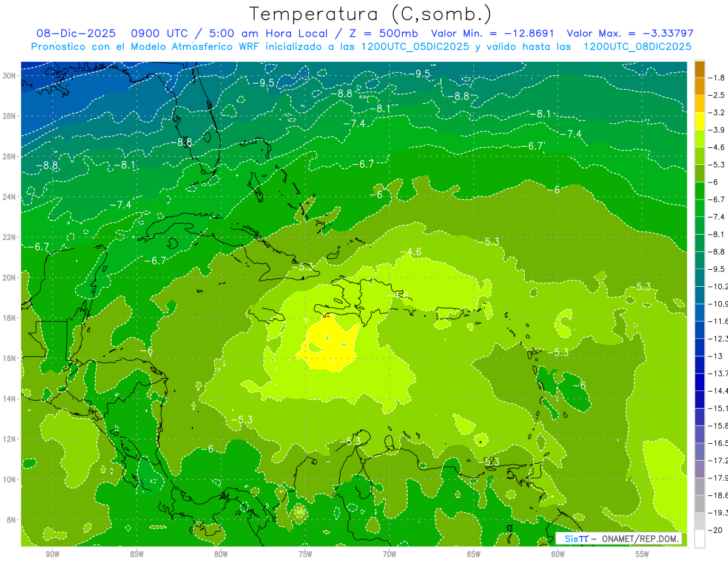This screenshot has height=562, width=728.
Task: Pick the white swatch below -20 in legend
Action: [700, 539]
